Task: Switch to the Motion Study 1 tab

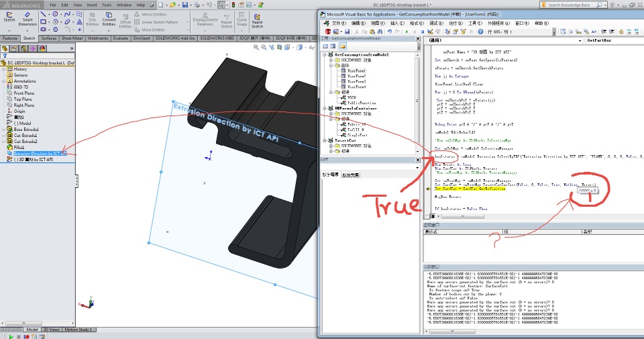Action: pyautogui.click(x=78, y=330)
